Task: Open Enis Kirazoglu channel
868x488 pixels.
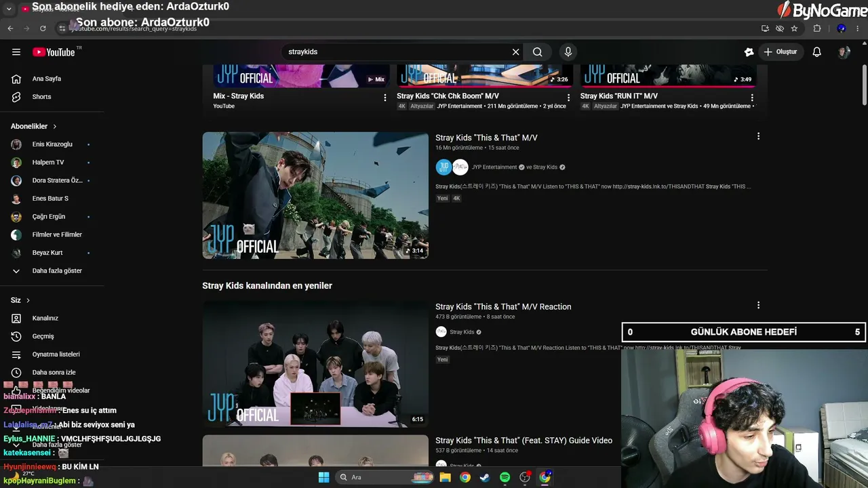Action: 52,144
